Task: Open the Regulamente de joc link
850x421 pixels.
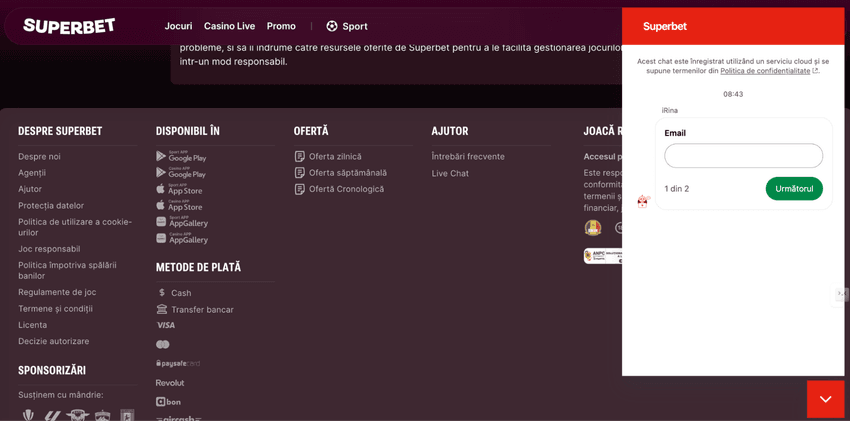Action: (57, 292)
